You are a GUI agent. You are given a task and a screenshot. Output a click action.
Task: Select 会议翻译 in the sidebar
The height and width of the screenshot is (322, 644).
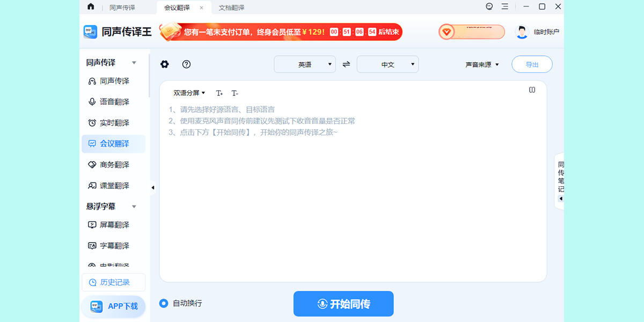click(113, 144)
